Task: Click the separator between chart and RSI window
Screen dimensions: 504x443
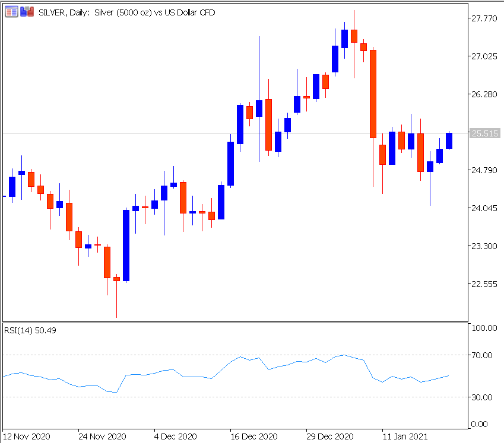Action: click(x=235, y=322)
